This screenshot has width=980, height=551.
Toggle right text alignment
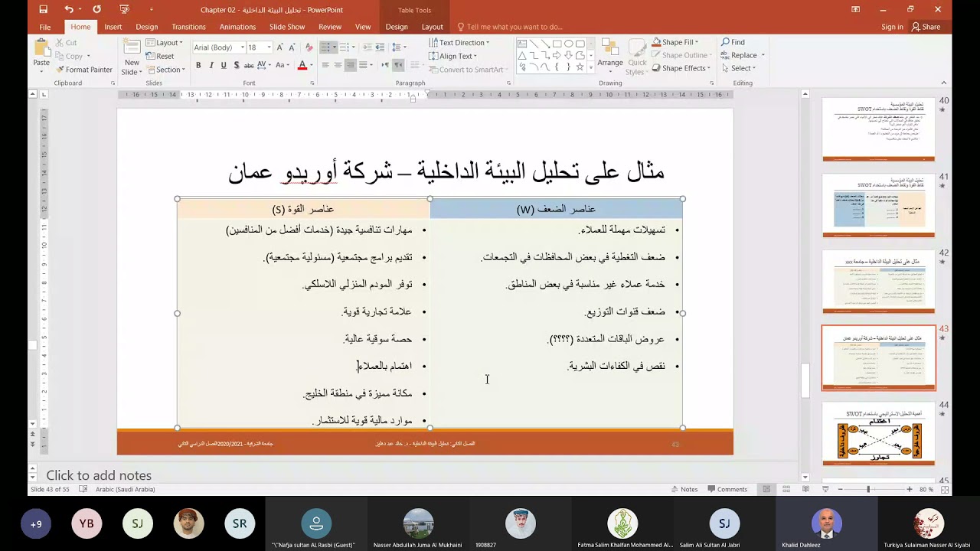(350, 66)
